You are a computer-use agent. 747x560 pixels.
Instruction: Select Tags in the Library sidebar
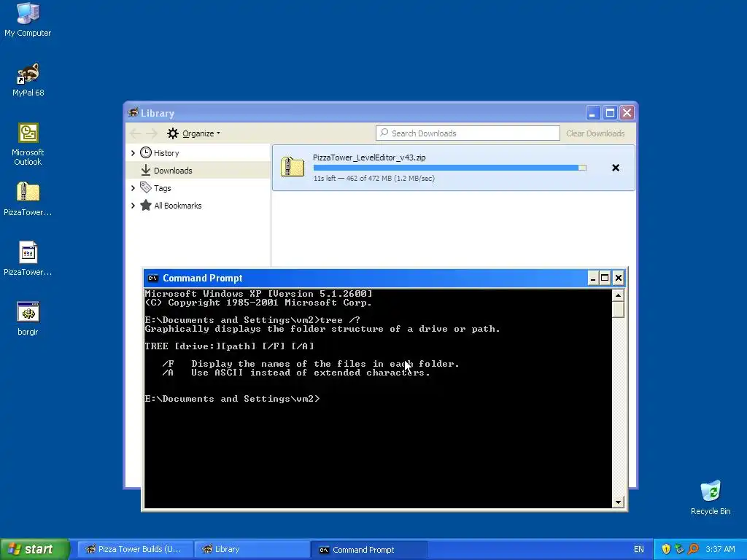pyautogui.click(x=198, y=188)
